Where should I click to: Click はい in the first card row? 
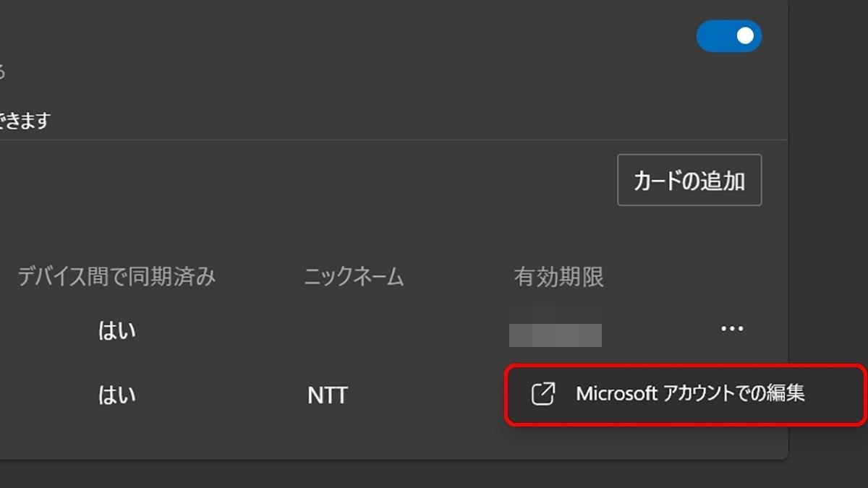117,331
